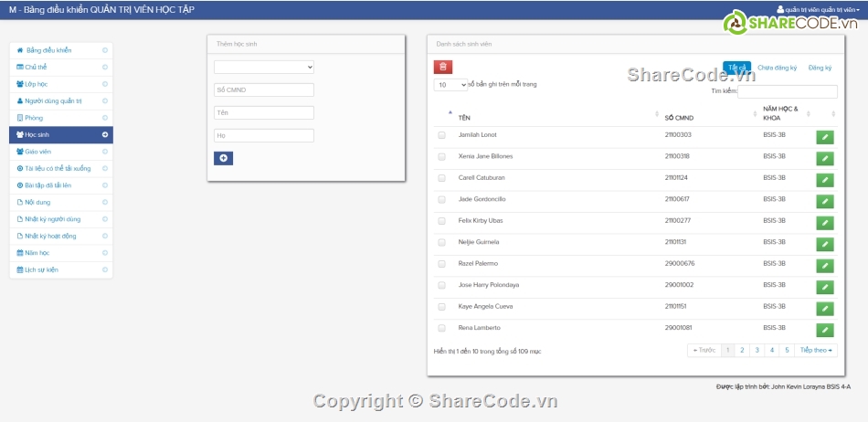868x422 pixels.
Task: Click edit pencil icon for Rena Lamberto
Action: [824, 330]
